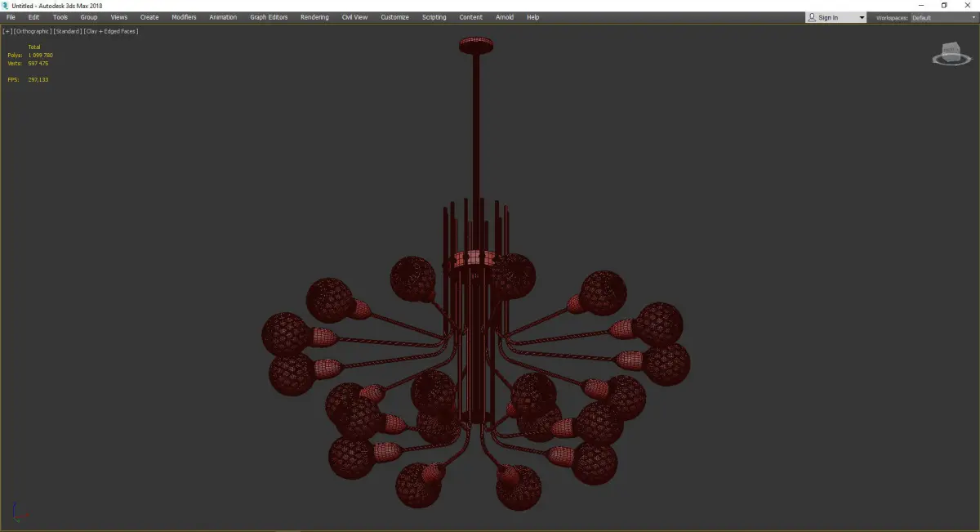
Task: Click the FPS value 297,133
Action: [x=38, y=79]
